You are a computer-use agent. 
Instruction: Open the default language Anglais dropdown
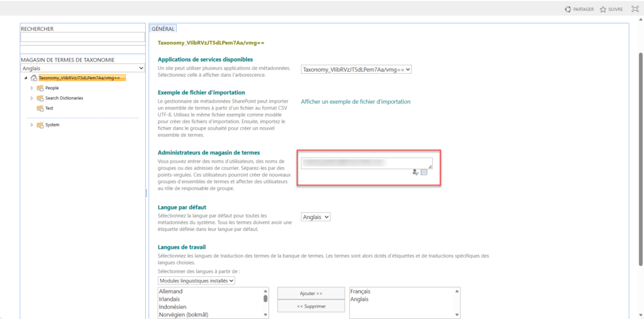coord(316,217)
